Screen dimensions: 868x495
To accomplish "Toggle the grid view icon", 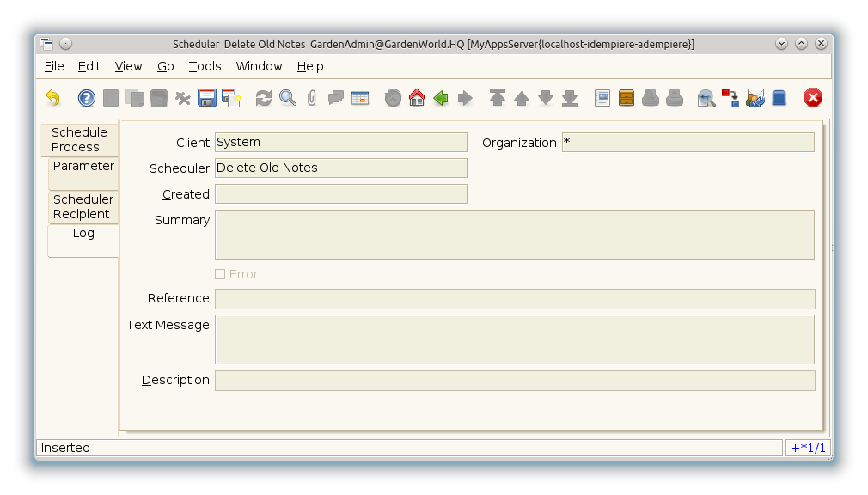I will (360, 98).
